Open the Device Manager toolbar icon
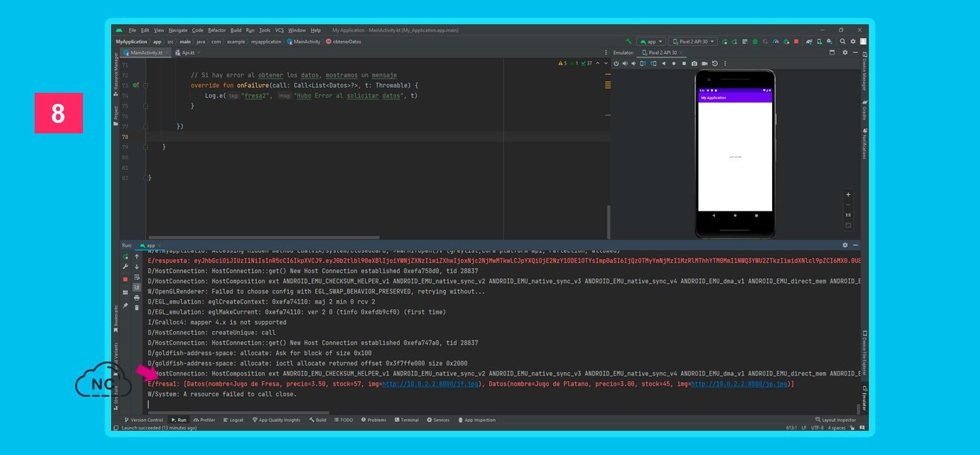 point(819,41)
